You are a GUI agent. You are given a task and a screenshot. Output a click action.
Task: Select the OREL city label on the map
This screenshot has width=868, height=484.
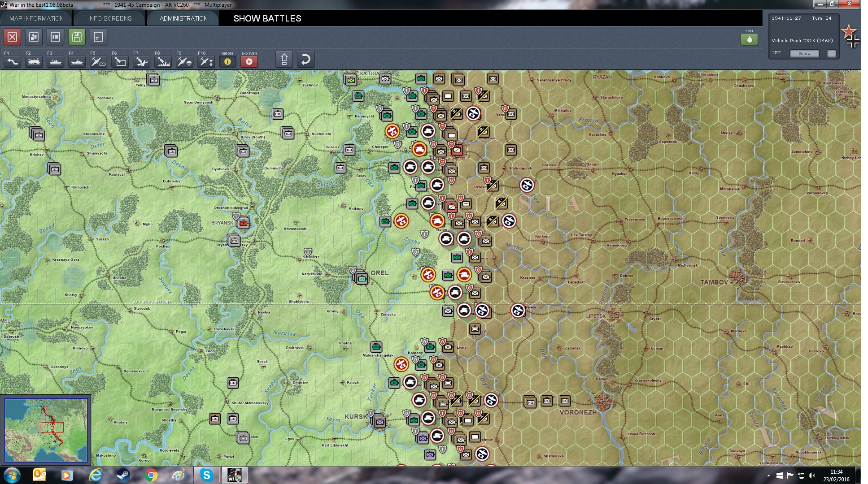tap(379, 273)
